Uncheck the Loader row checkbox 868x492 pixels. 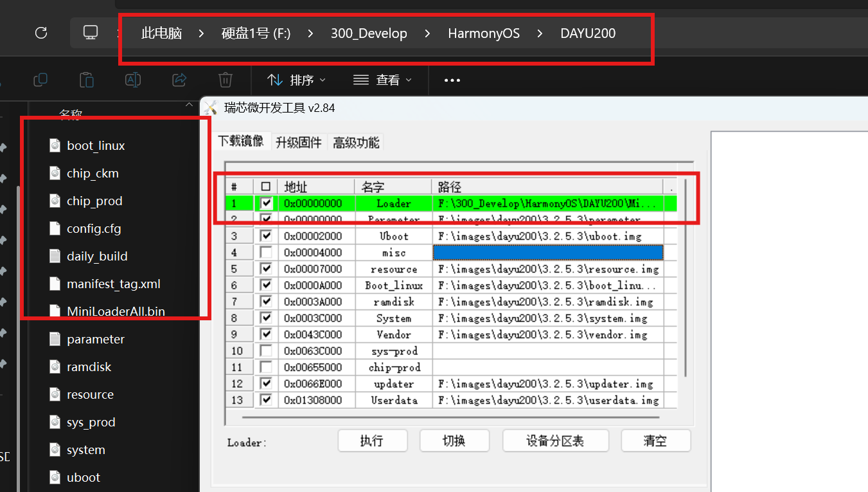266,203
